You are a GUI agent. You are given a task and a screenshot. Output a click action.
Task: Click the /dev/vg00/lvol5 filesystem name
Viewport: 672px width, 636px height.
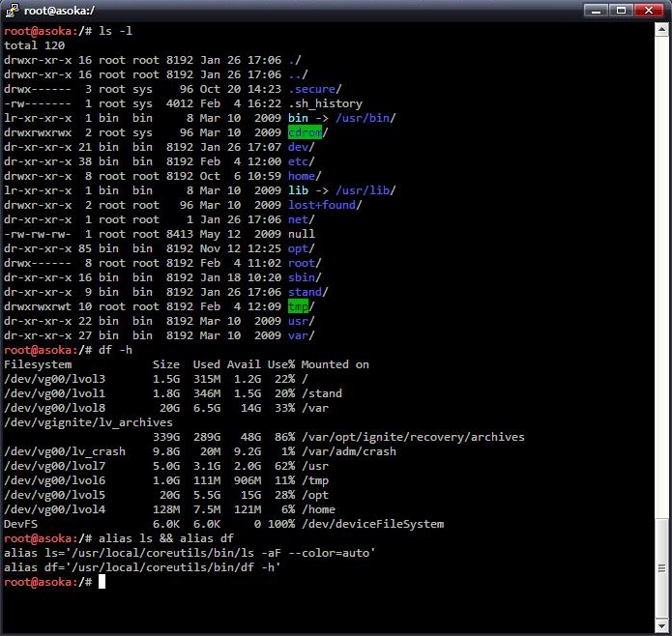[54, 495]
